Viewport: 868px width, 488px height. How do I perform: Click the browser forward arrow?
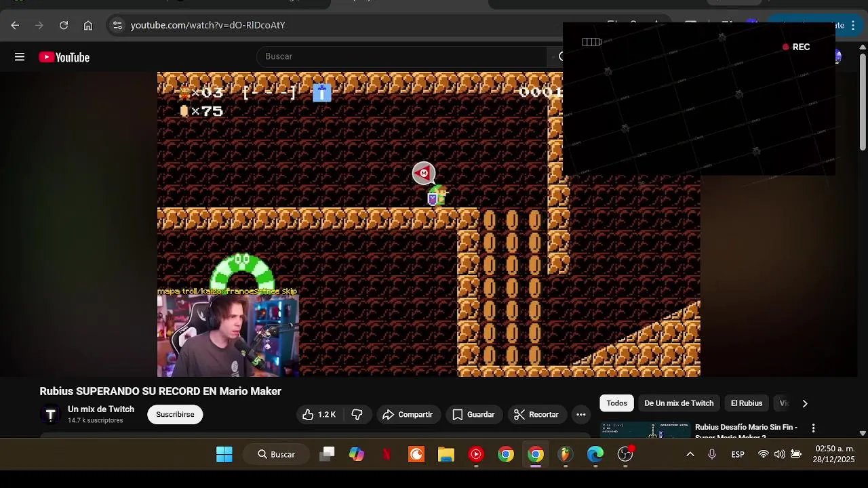(x=39, y=25)
